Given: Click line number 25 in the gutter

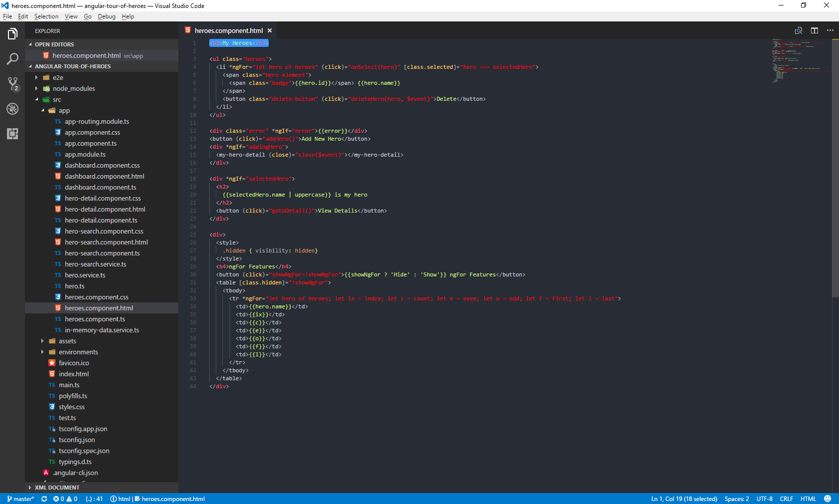Looking at the screenshot, I should pos(193,235).
